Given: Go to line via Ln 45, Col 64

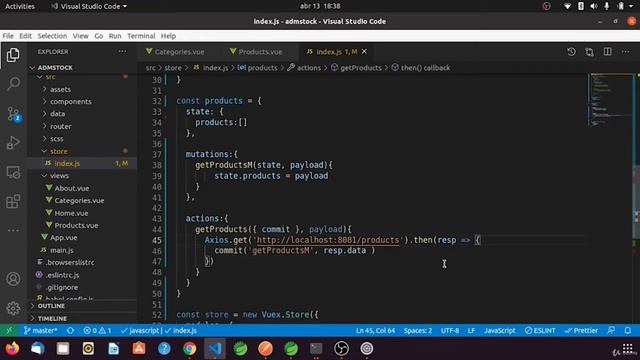Looking at the screenshot, I should click(375, 330).
